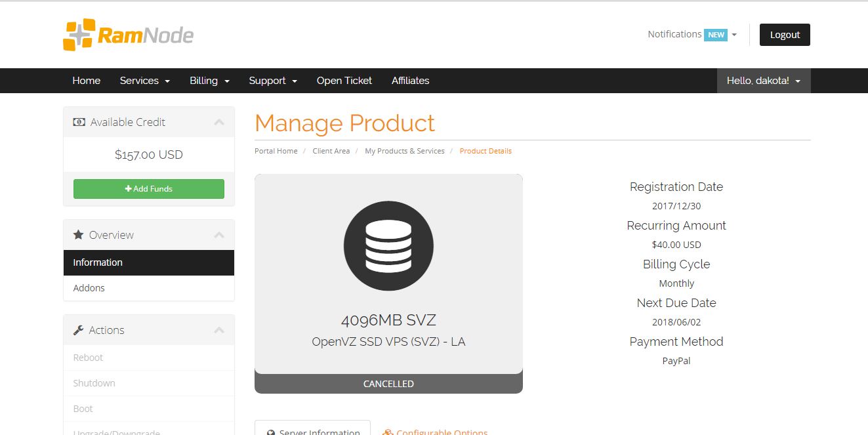Click the OpenVZ SSD VPS (SVZ) - LA text
Image resolution: width=868 pixels, height=435 pixels.
[388, 342]
